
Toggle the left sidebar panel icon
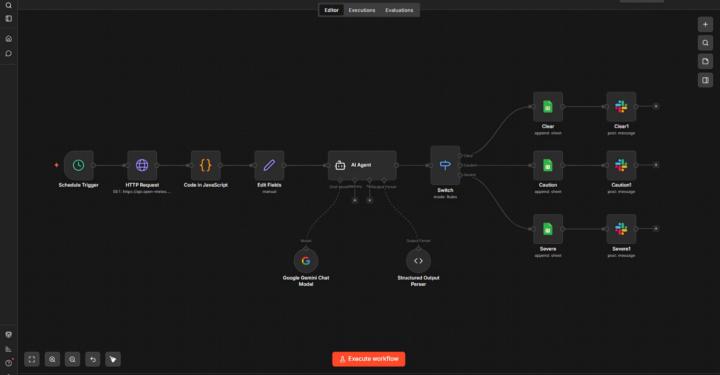point(9,19)
